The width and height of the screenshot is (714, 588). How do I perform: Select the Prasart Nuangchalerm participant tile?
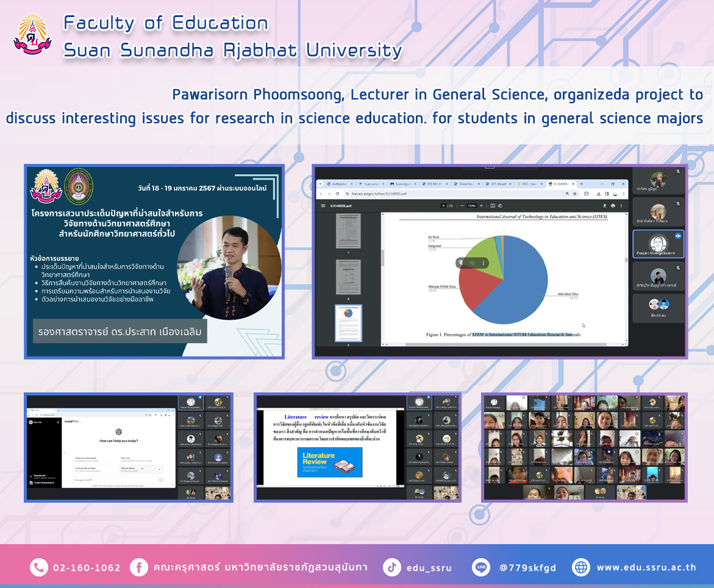pyautogui.click(x=658, y=244)
